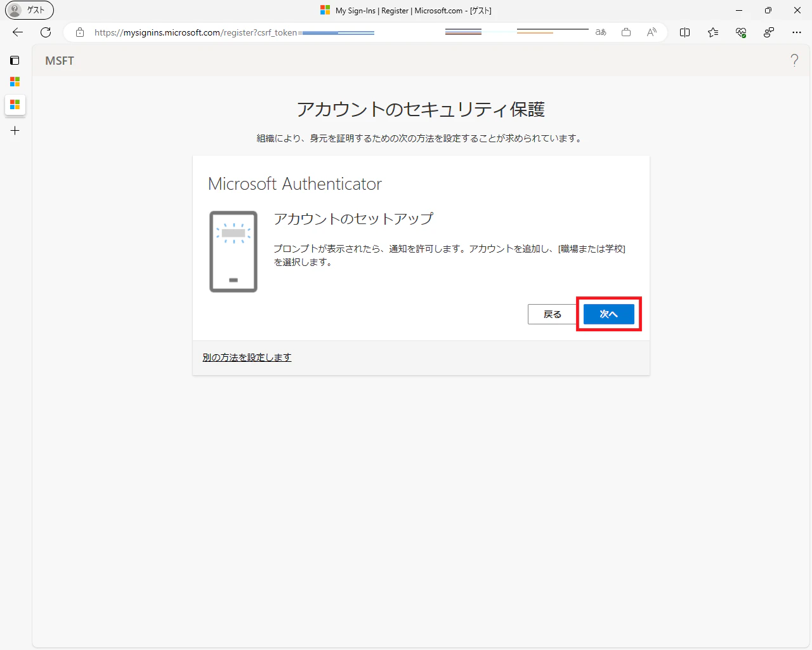Viewport: 812px width, 650px height.
Task: View site info lock icon
Action: point(80,32)
